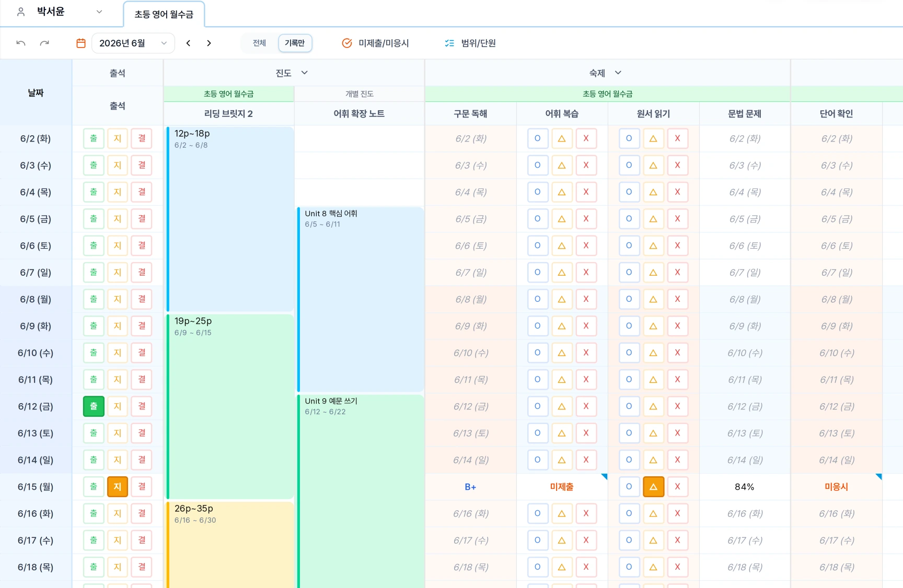Image resolution: width=903 pixels, height=588 pixels.
Task: Click the redo arrow icon
Action: 44,43
